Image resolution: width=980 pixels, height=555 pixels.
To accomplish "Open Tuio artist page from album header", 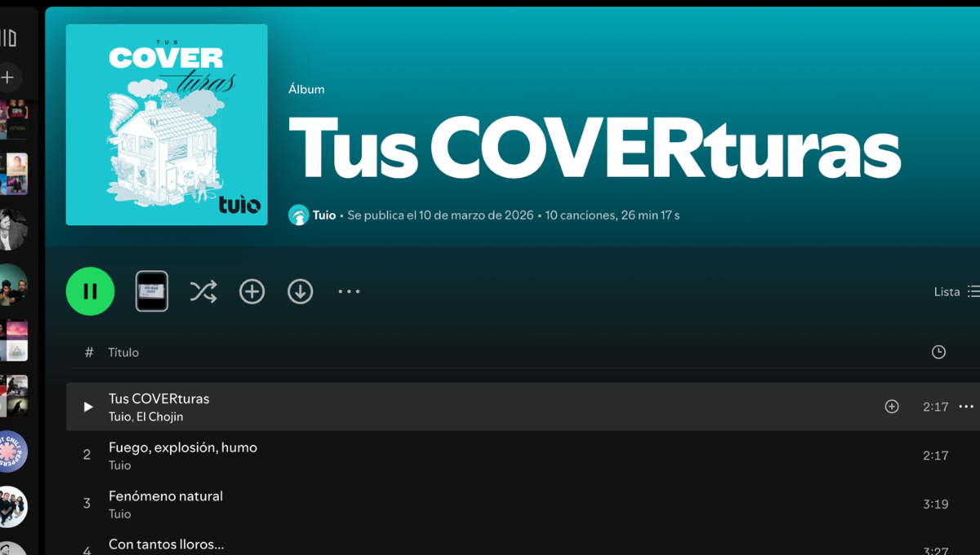I will pos(324,215).
